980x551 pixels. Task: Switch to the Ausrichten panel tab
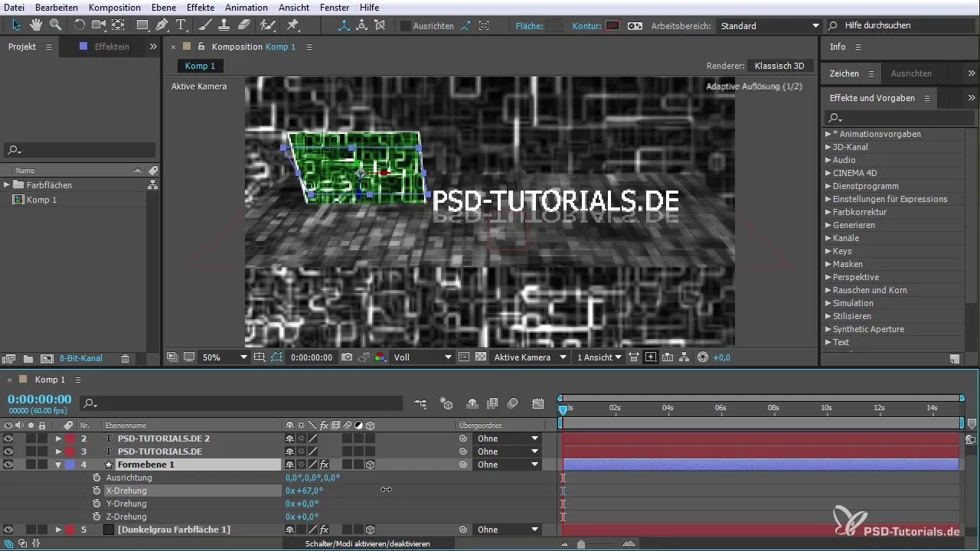[x=911, y=73]
